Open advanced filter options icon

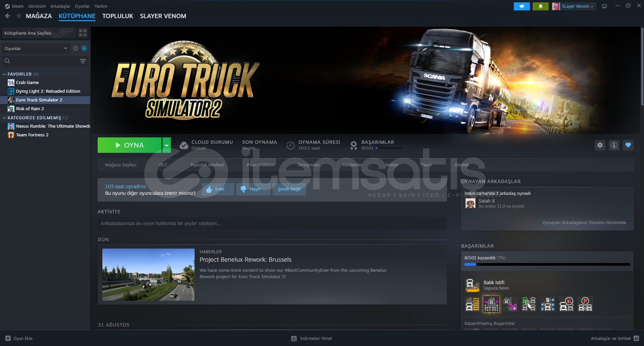83,61
